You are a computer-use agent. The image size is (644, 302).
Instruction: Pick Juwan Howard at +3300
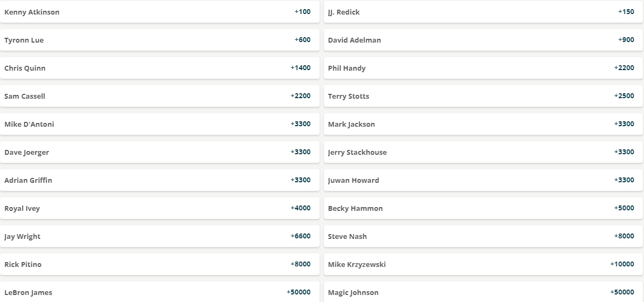484,180
